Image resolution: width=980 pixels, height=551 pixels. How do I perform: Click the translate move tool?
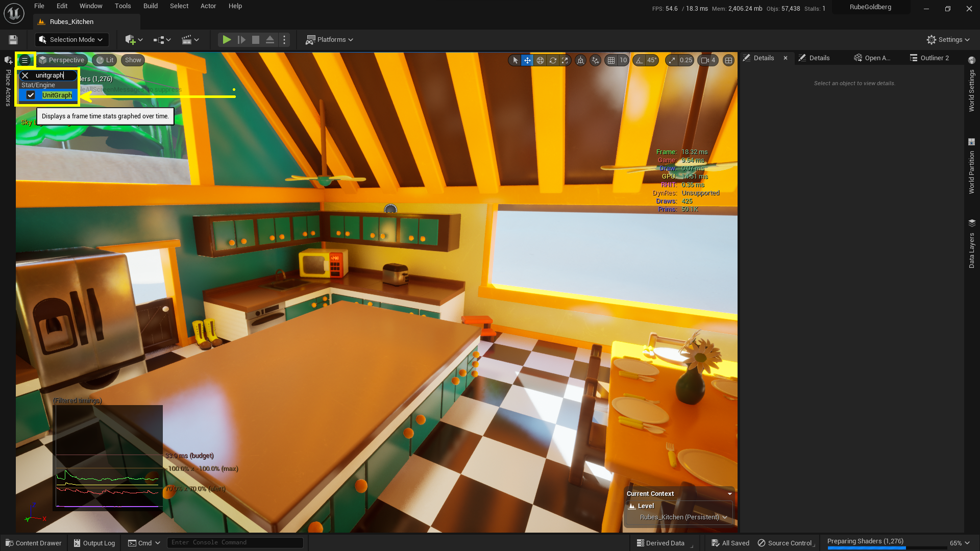click(x=527, y=60)
